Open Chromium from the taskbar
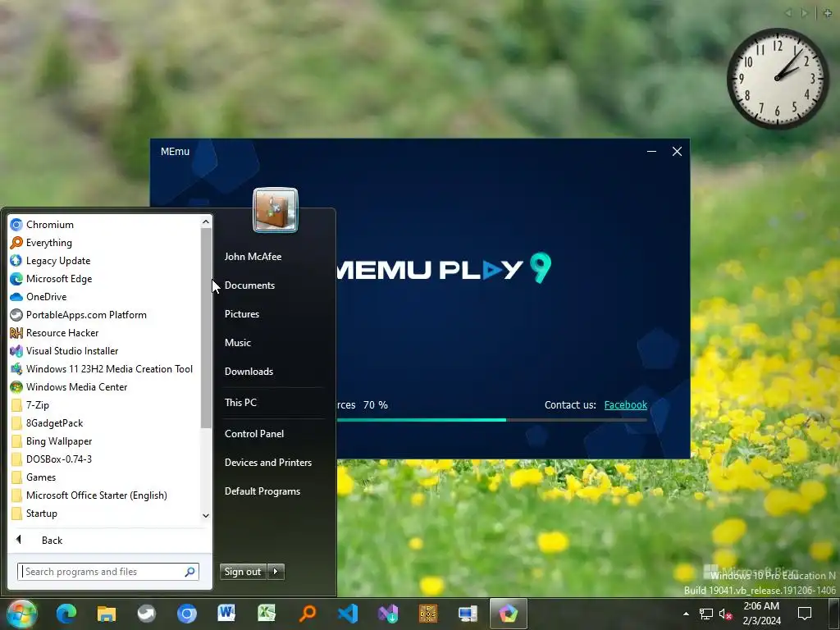840x630 pixels. click(187, 614)
